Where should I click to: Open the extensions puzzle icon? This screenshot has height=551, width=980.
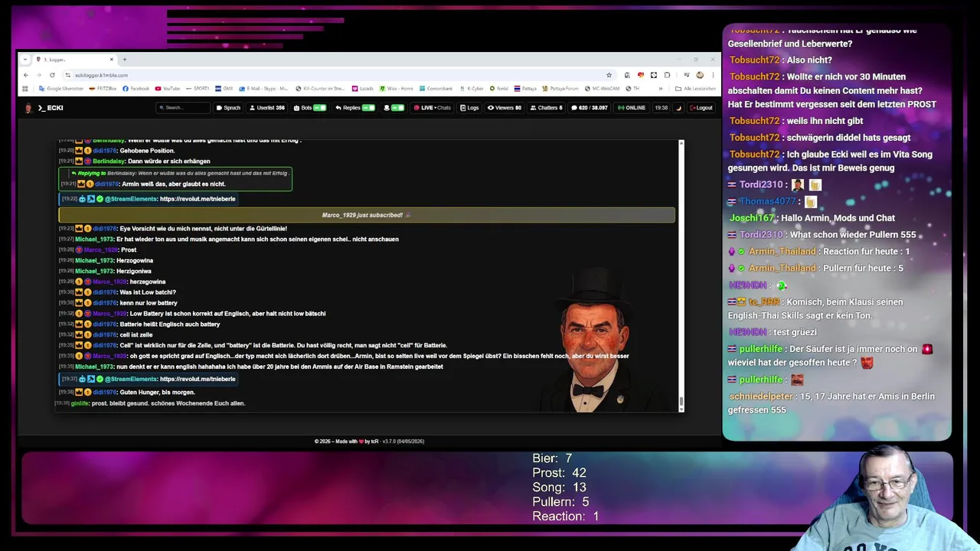[x=667, y=75]
